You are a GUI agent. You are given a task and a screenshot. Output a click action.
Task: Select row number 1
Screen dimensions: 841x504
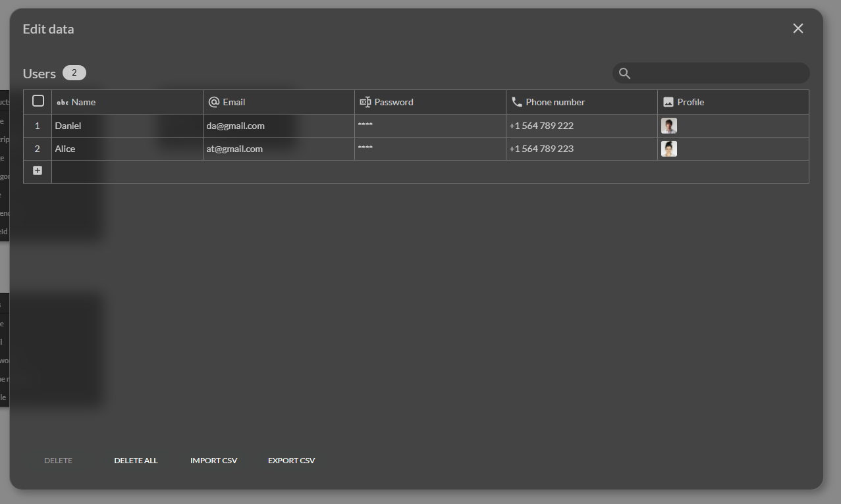click(38, 126)
